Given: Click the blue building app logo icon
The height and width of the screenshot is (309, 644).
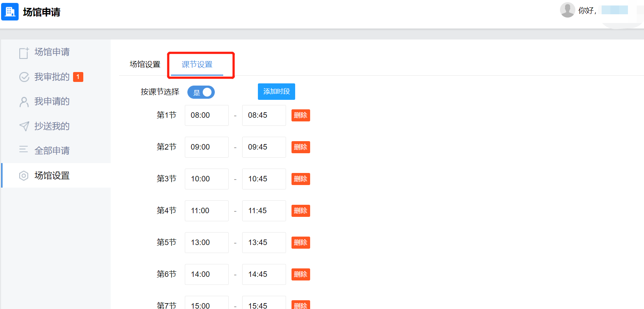Looking at the screenshot, I should pos(10,12).
